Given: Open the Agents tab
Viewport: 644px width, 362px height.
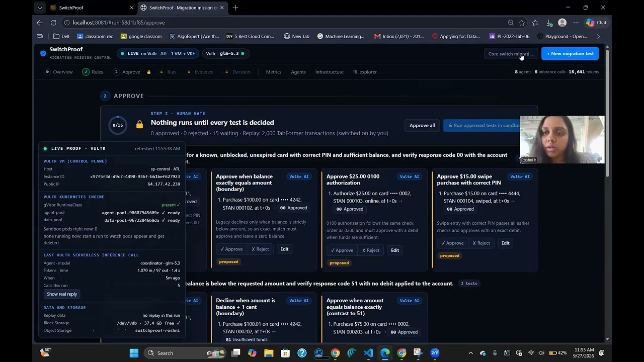Looking at the screenshot, I should [x=298, y=72].
